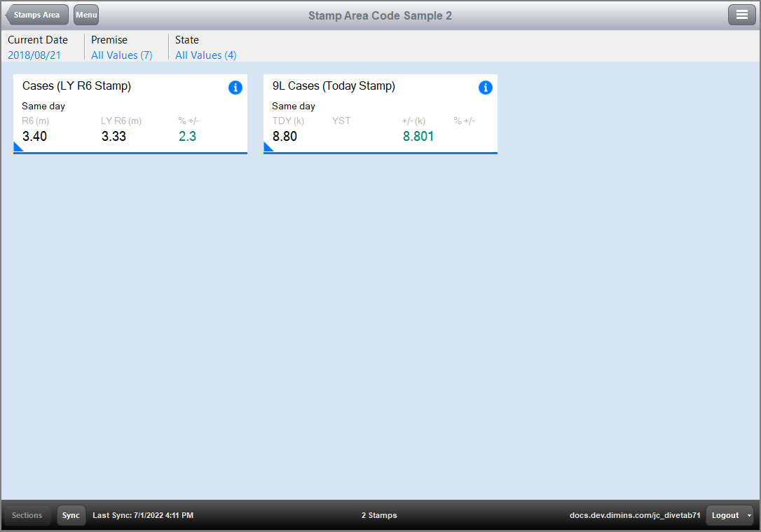Expand the Logout dropdown arrow
761x532 pixels.
(749, 515)
